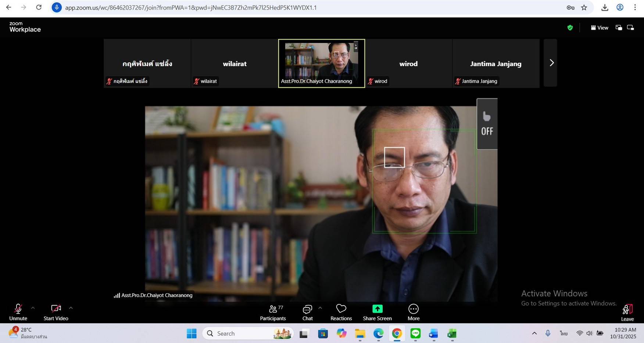The height and width of the screenshot is (343, 644).
Task: Show next page of participant thumbnails
Action: [x=551, y=63]
